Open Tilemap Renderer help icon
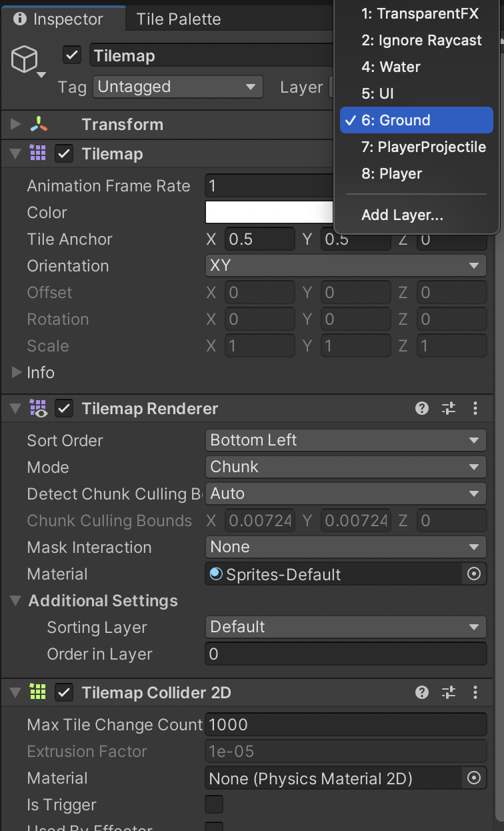This screenshot has height=831, width=504. coord(422,408)
